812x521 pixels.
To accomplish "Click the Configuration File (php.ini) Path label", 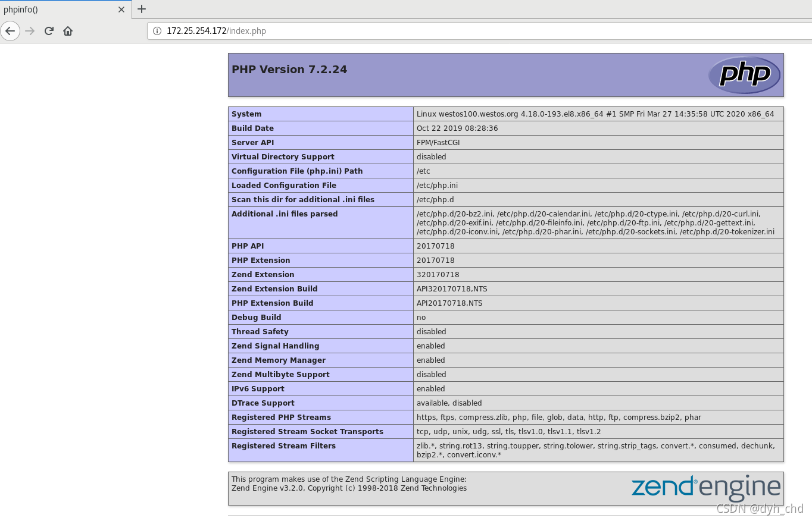I will click(x=297, y=171).
